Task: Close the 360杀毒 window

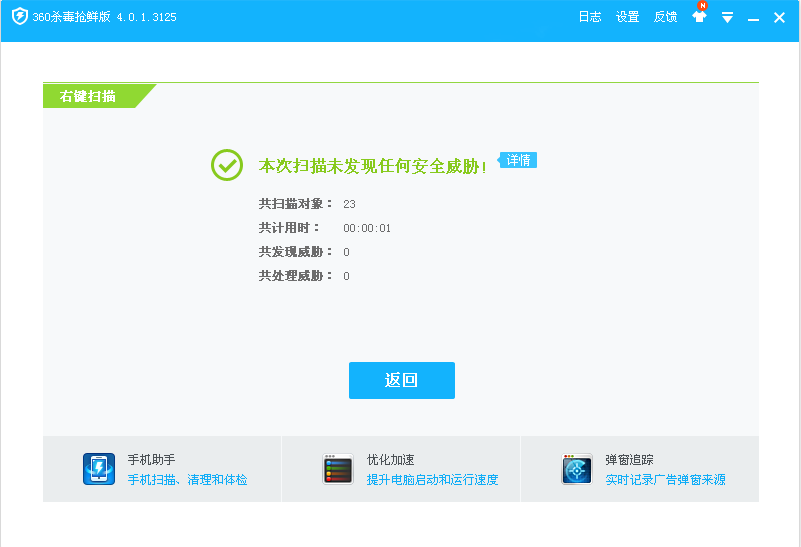Action: click(x=779, y=17)
